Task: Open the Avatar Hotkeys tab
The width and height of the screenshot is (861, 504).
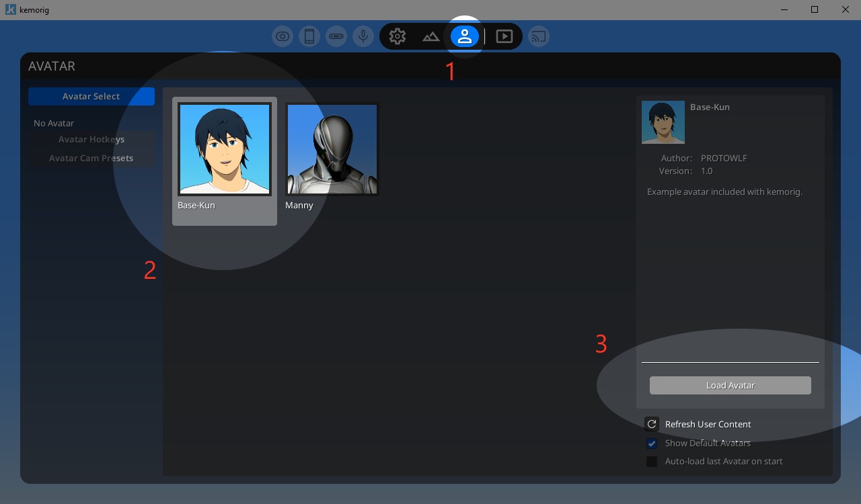Action: click(x=91, y=140)
